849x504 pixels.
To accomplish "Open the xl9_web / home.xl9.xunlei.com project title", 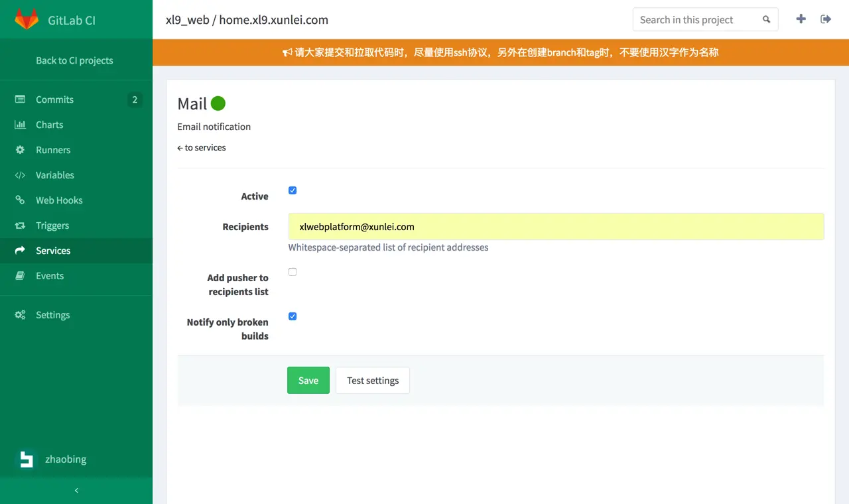I will pos(247,19).
